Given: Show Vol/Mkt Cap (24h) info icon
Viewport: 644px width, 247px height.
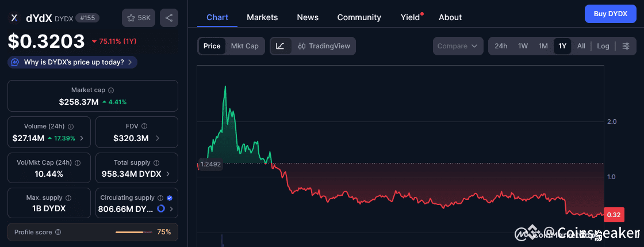Looking at the screenshot, I should pyautogui.click(x=78, y=163).
